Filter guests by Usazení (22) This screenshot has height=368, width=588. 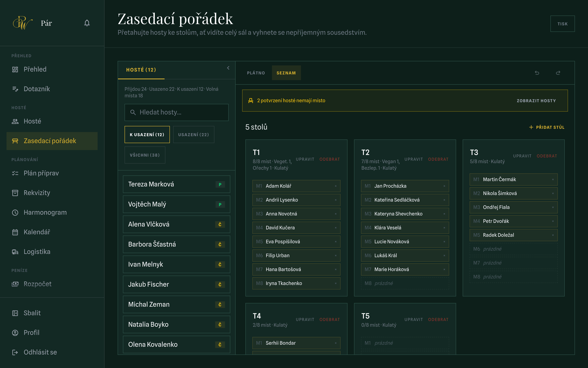[x=194, y=135]
